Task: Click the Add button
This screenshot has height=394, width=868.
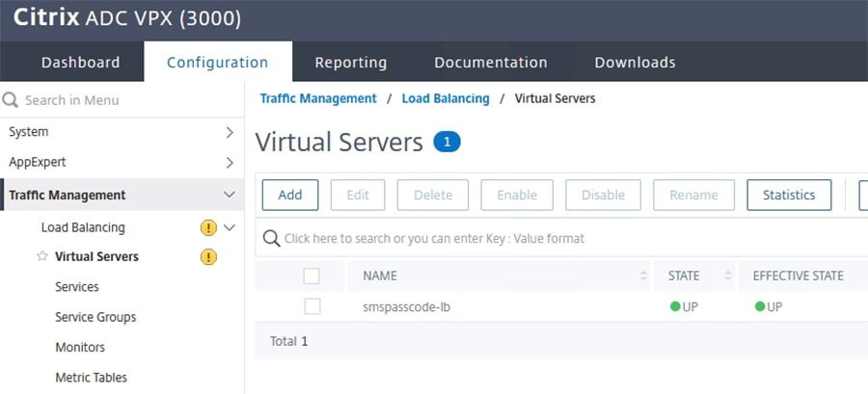Action: 290,195
